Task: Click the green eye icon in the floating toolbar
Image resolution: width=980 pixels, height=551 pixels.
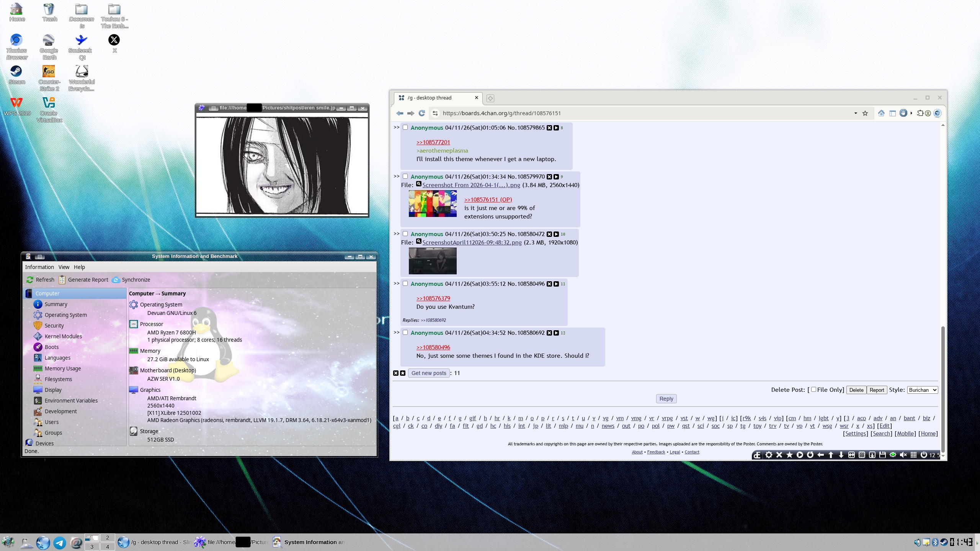Action: point(893,455)
